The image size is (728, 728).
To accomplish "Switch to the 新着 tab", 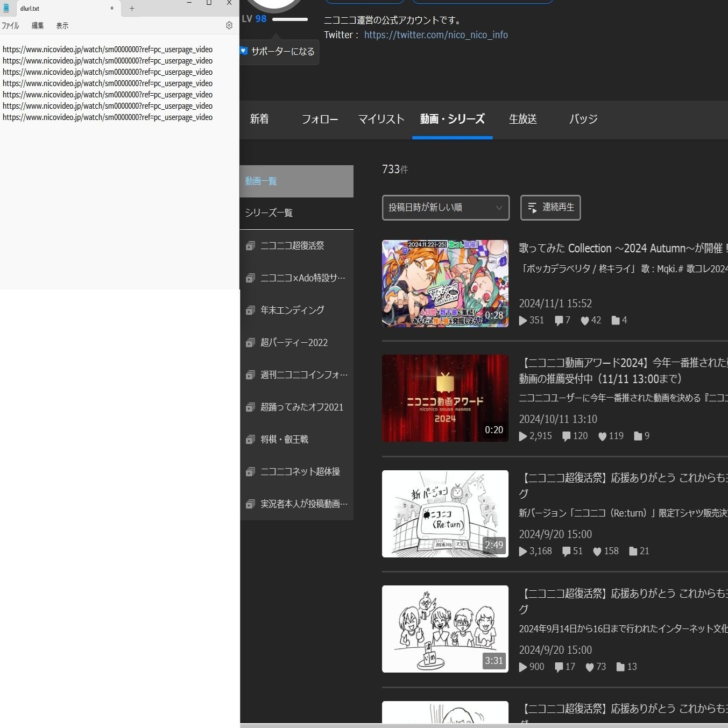I will (259, 119).
